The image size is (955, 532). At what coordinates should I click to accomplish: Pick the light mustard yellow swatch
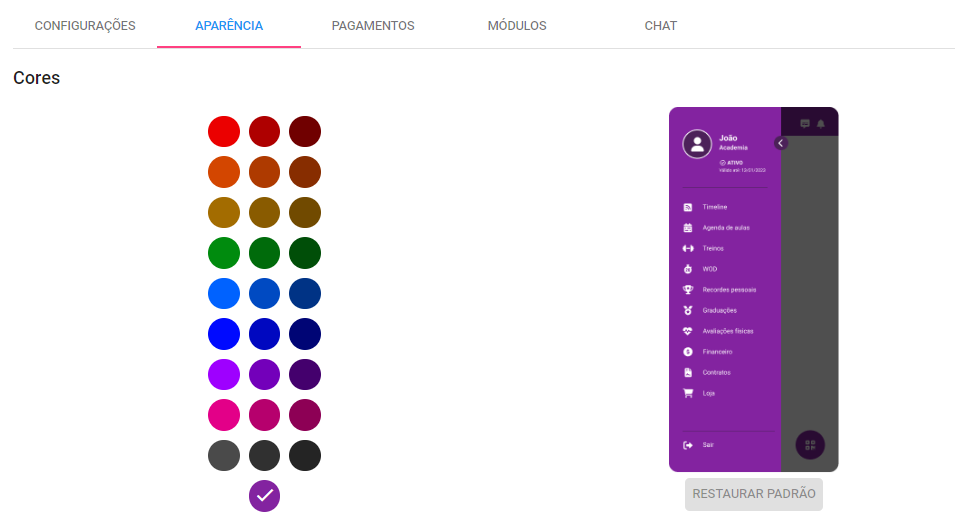[x=224, y=213]
